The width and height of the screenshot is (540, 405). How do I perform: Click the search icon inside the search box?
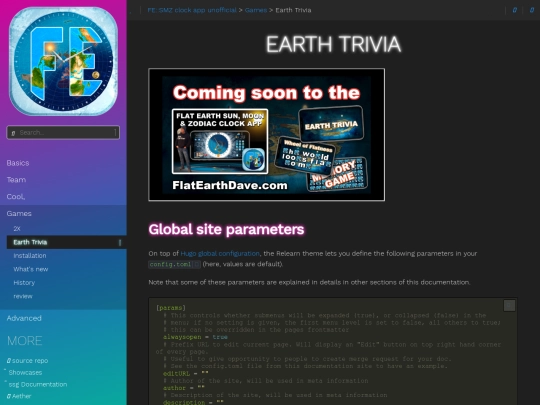(x=13, y=133)
